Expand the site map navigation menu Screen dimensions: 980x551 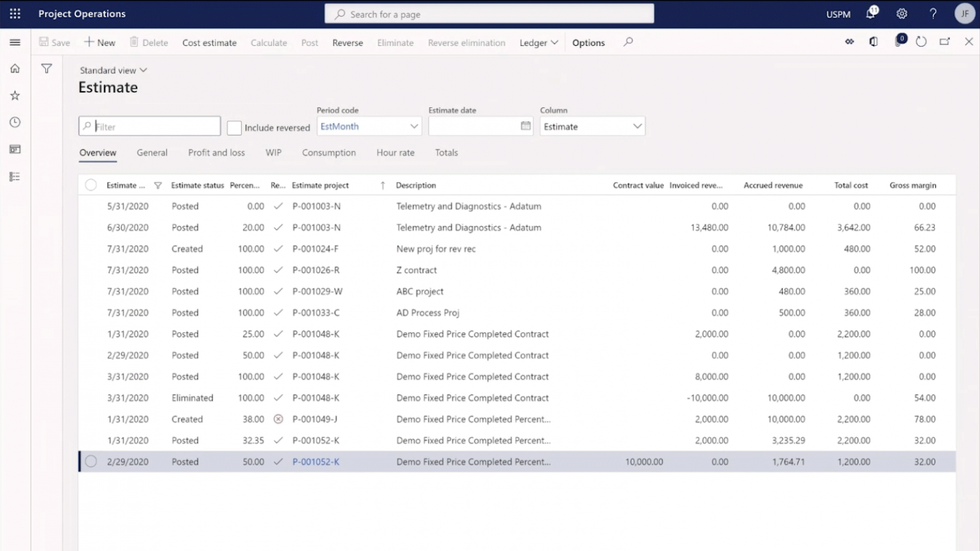click(15, 42)
